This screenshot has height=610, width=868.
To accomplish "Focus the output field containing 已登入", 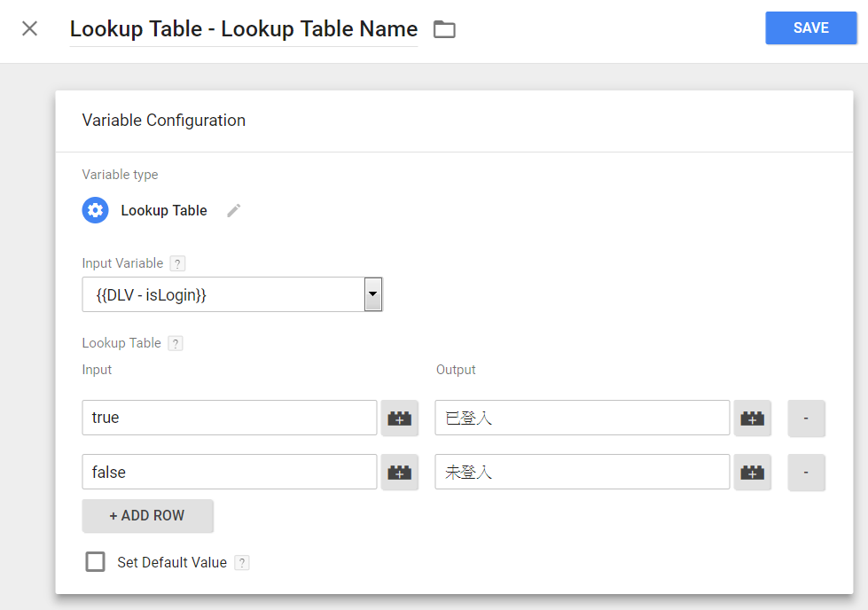I will tap(583, 418).
